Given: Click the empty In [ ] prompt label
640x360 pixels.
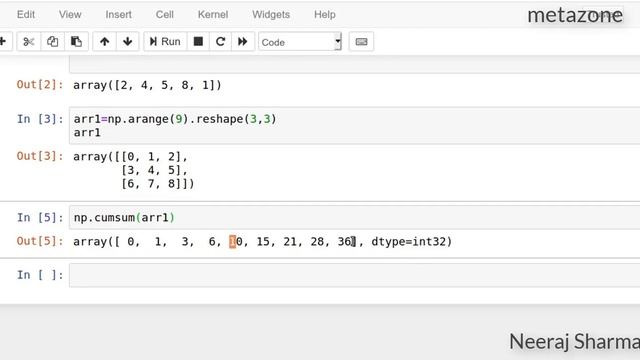Looking at the screenshot, I should pos(40,275).
